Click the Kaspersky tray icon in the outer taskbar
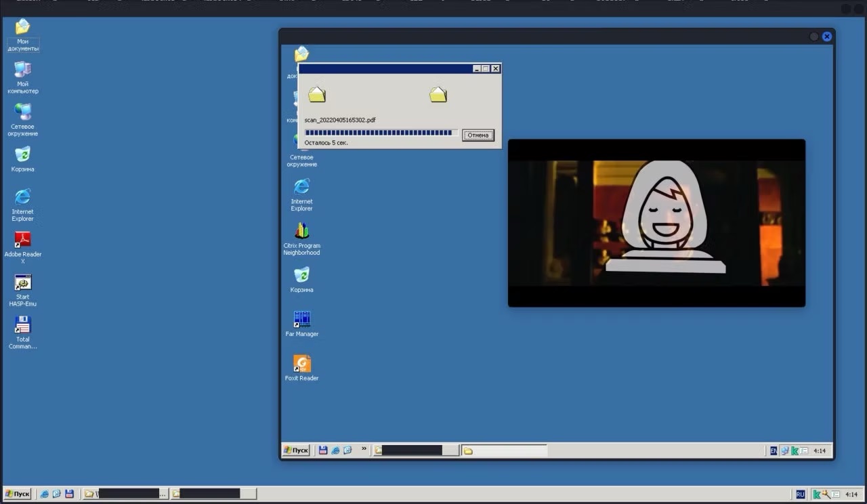This screenshot has height=504, width=867. point(818,495)
